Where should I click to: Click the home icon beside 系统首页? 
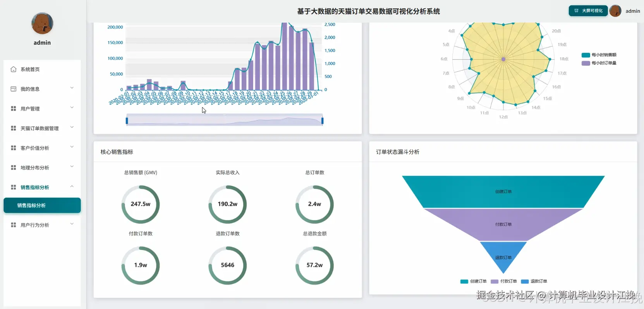click(14, 69)
